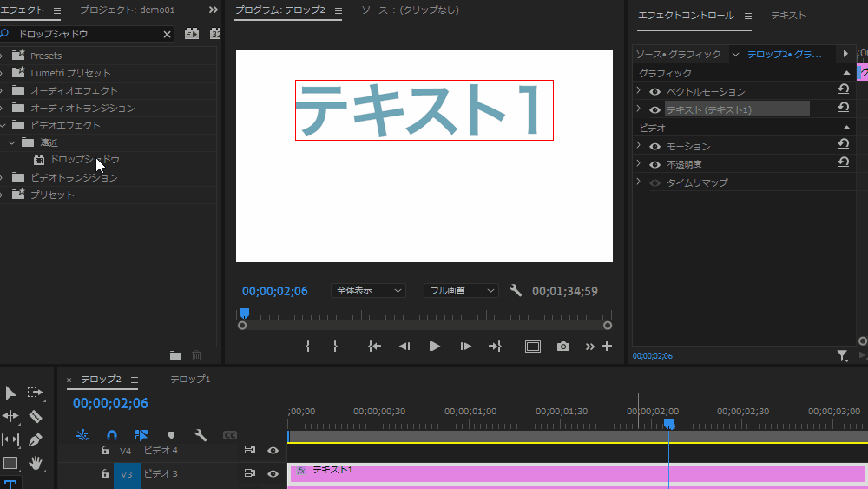Select ドロップシャドウ effect item
The width and height of the screenshot is (868, 489).
[85, 160]
